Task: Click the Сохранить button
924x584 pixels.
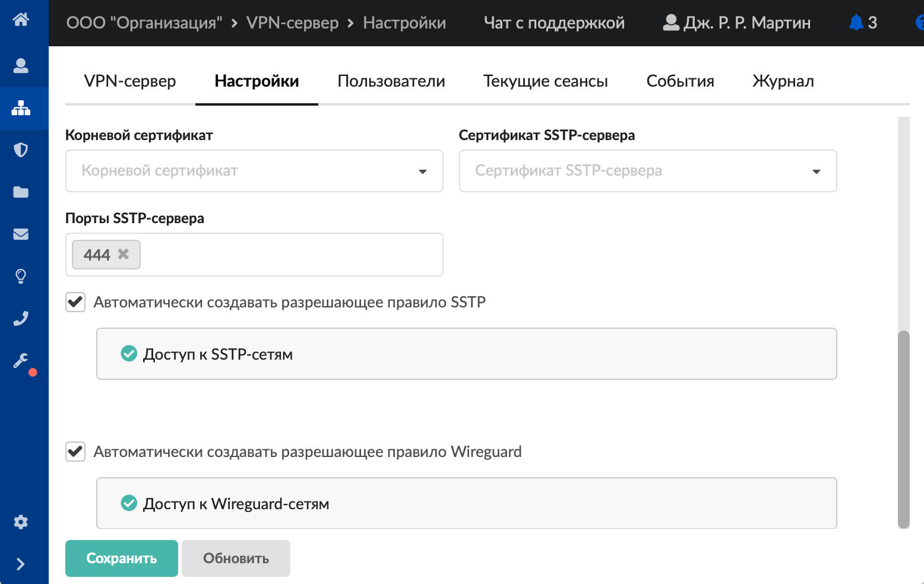Action: (122, 558)
